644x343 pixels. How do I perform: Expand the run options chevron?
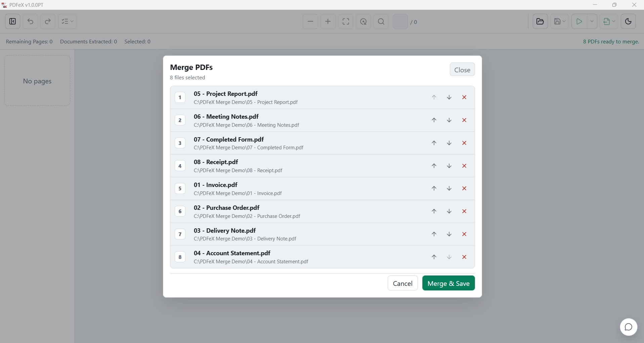click(x=592, y=22)
